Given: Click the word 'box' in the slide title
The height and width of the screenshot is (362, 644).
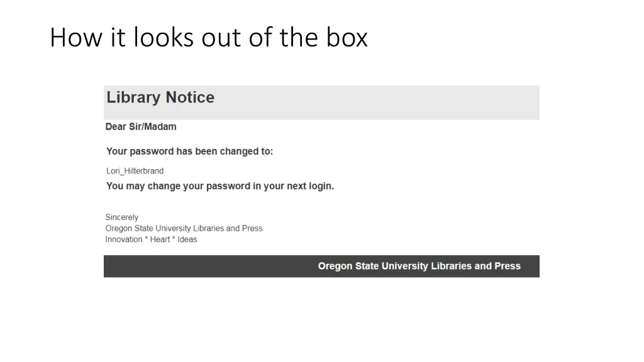Looking at the screenshot, I should click(347, 37).
